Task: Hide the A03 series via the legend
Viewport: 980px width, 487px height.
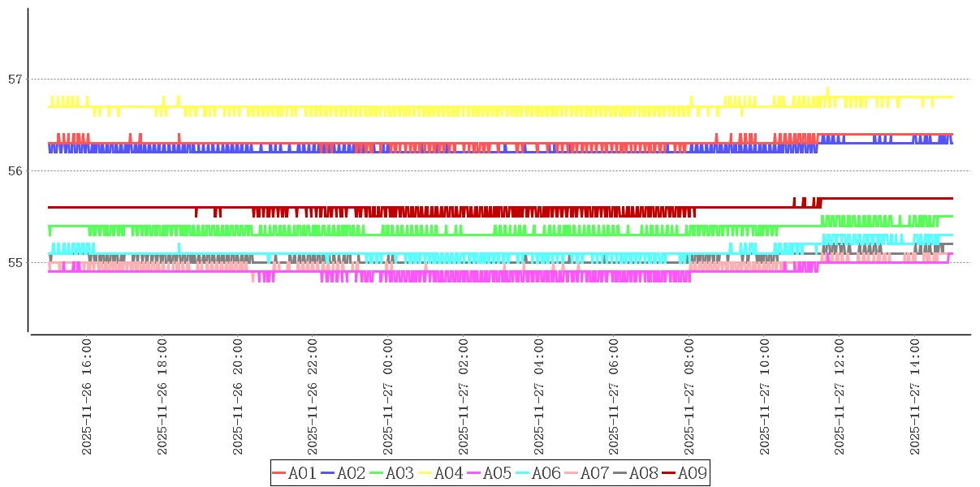Action: (x=392, y=473)
